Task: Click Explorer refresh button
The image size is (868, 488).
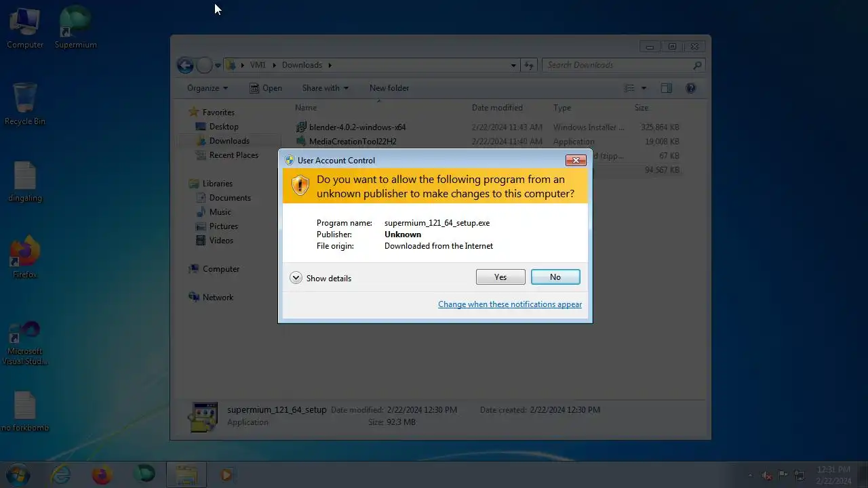Action: [529, 65]
